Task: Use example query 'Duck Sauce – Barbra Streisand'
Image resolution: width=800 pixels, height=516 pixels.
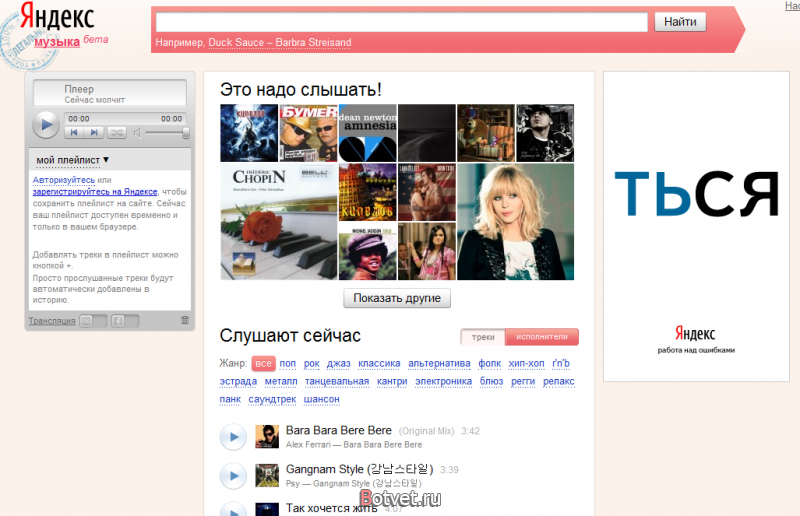Action: click(280, 42)
